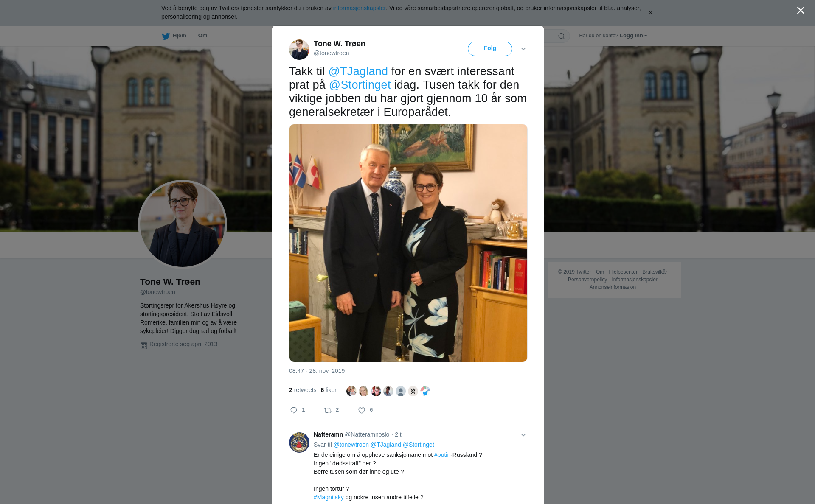Expand the tweet options chevron beside Følg
Image resolution: width=815 pixels, height=504 pixels.
click(x=523, y=49)
